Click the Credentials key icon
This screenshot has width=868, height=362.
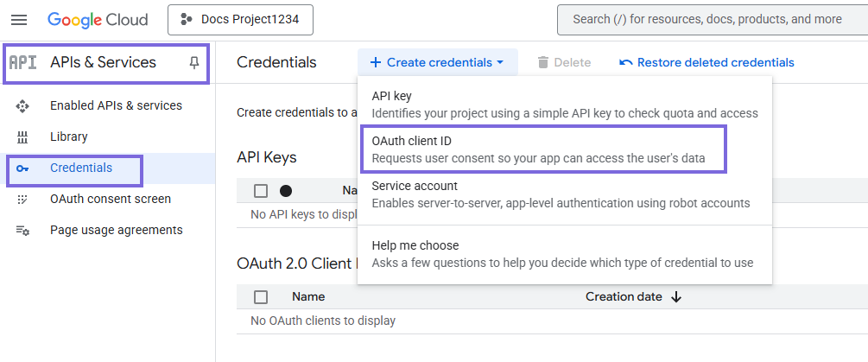(23, 168)
